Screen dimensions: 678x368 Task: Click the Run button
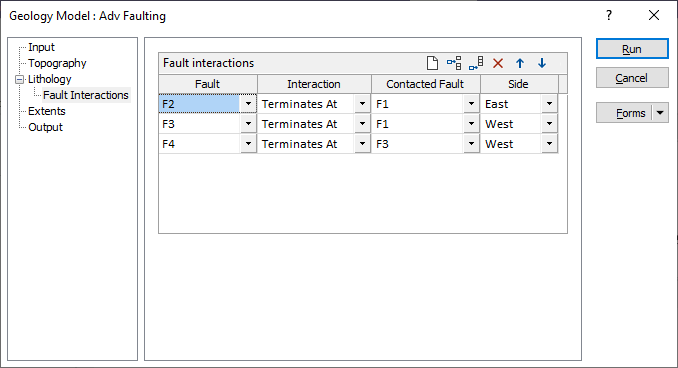coord(632,49)
